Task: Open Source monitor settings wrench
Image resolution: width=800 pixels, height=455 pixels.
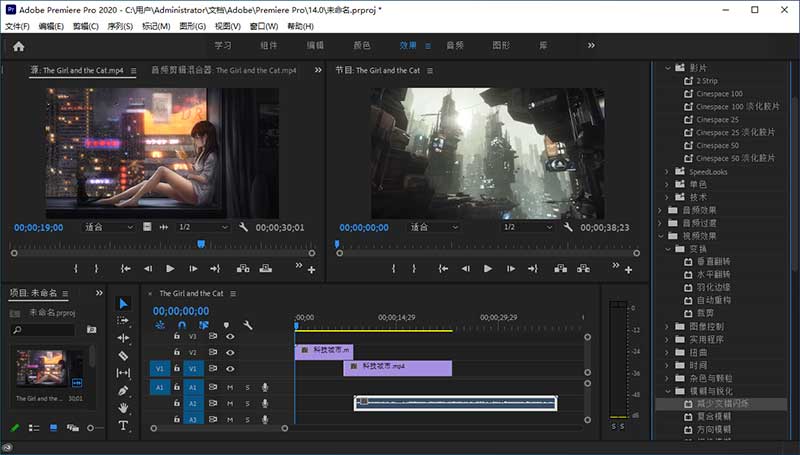Action: [243, 227]
